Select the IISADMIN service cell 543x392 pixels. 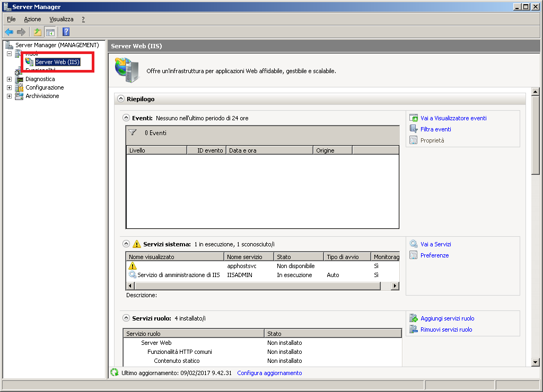click(240, 275)
